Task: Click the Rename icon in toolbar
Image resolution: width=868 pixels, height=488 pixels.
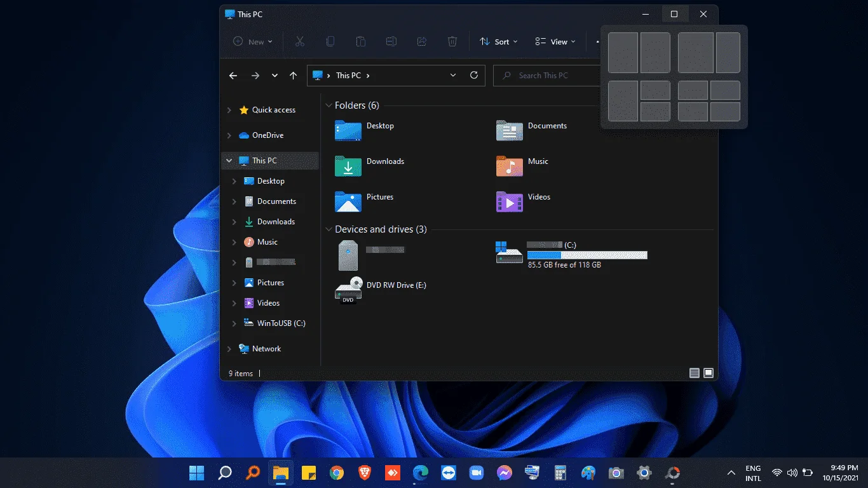Action: [391, 41]
